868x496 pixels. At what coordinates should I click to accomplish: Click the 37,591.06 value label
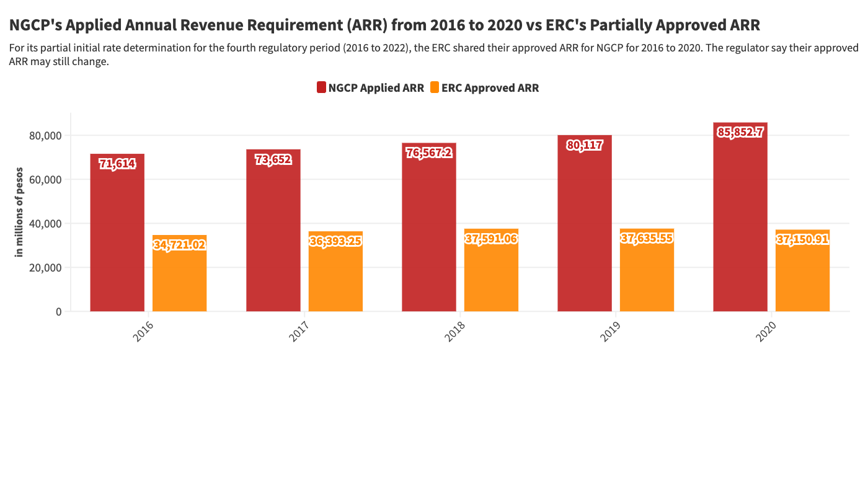[491, 239]
